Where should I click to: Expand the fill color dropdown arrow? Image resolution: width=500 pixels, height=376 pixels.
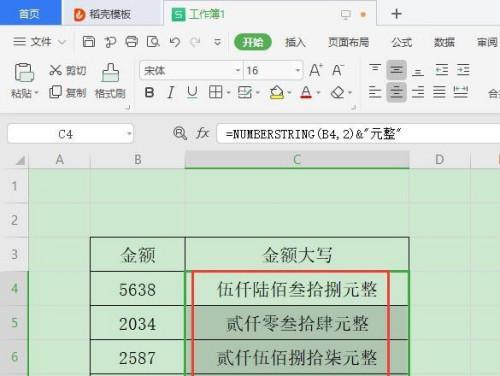coord(289,92)
